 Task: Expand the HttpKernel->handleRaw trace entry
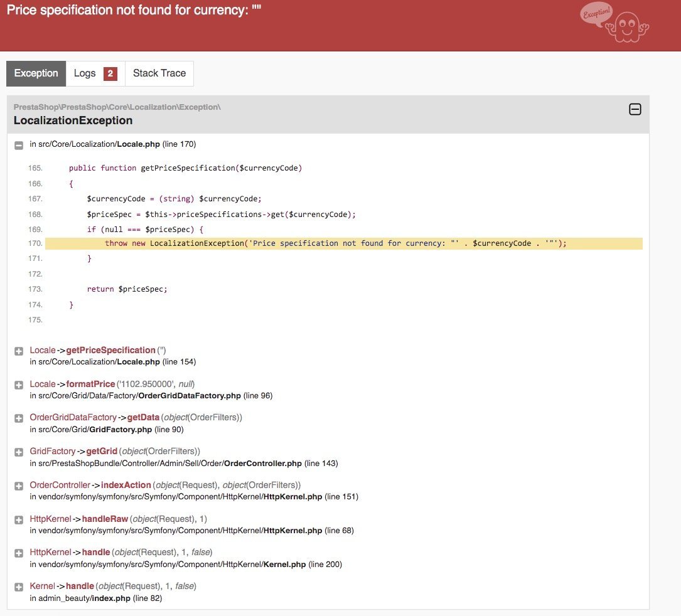(19, 520)
